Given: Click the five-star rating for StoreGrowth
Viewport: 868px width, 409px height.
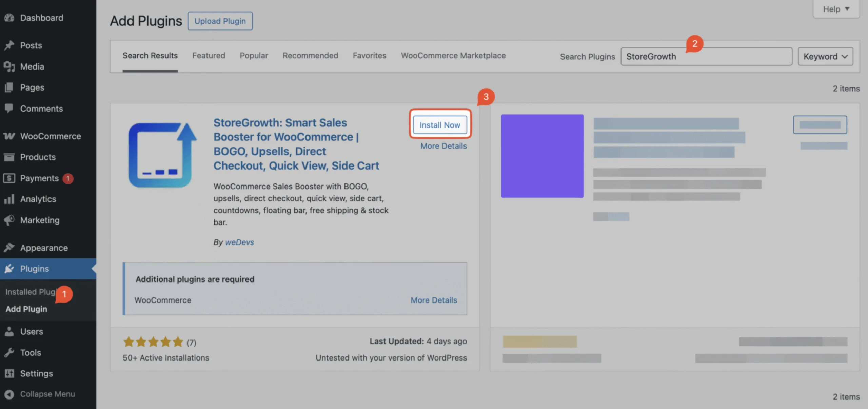Looking at the screenshot, I should [153, 342].
